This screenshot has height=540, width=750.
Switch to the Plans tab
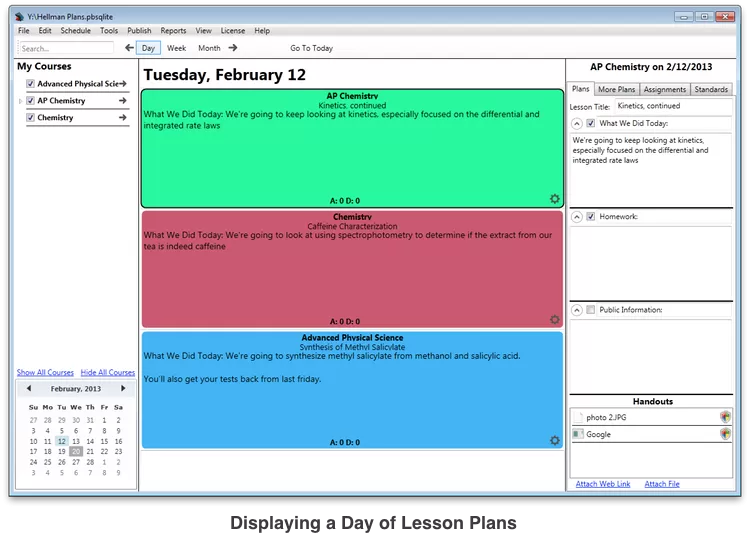tap(581, 89)
